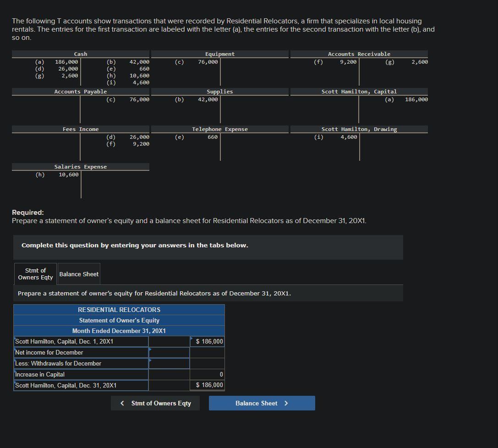This screenshot has width=498, height=448.
Task: Click the Less: Withdrawals for December amount field
Action: (169, 364)
